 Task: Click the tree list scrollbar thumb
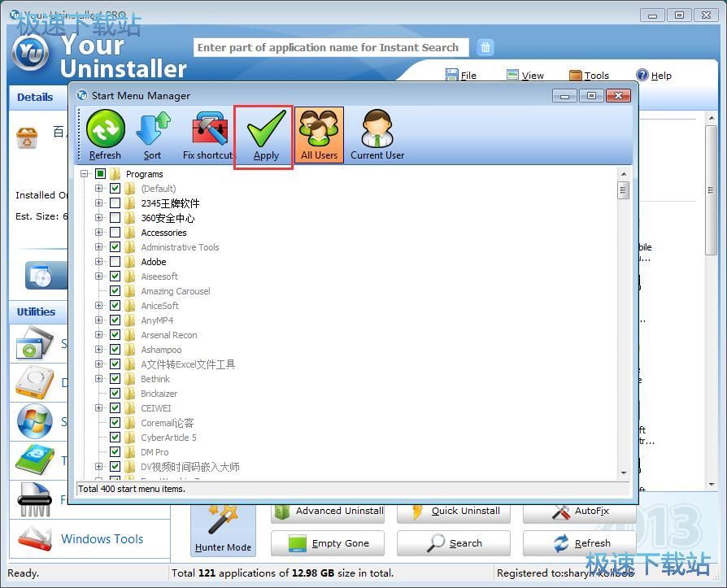tap(624, 190)
